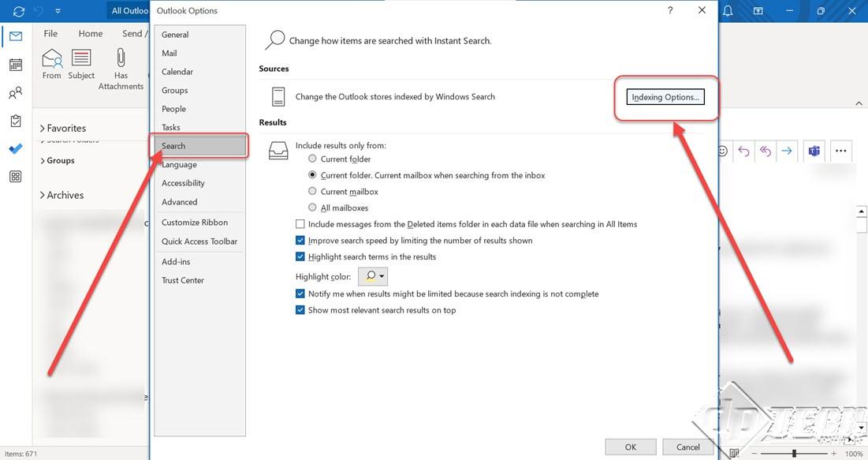This screenshot has width=868, height=460.
Task: Expand the Groups folder section
Action: 42,161
